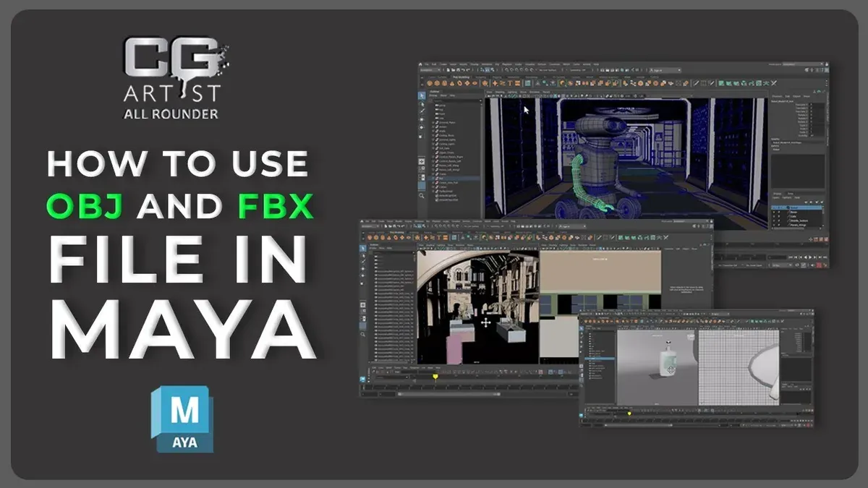Create a polygon torus from robot window shelf

pos(459,83)
